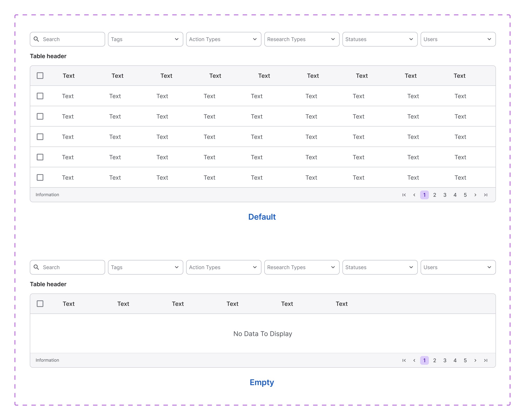This screenshot has width=525, height=420.
Task: Select page 3 in Default table pagination
Action: [x=445, y=195]
